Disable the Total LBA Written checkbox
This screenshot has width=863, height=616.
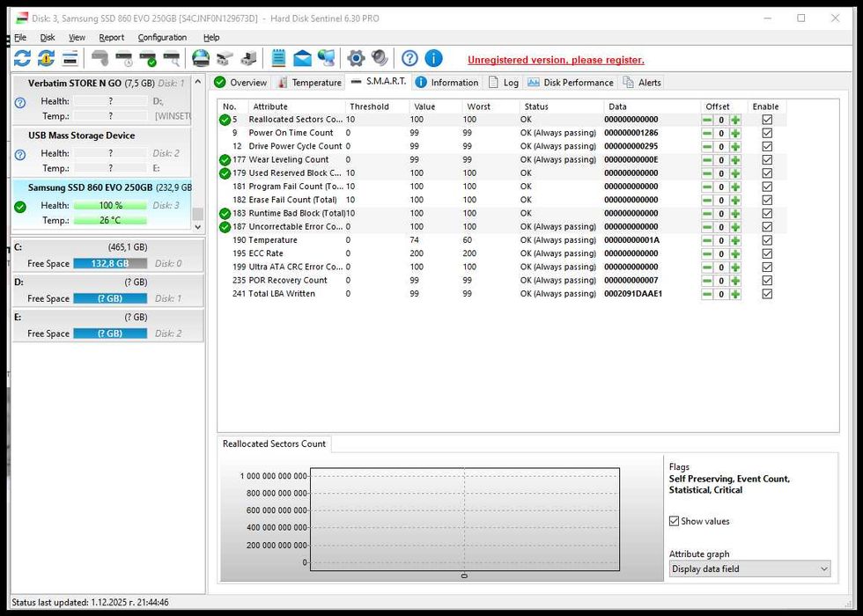[x=767, y=294]
